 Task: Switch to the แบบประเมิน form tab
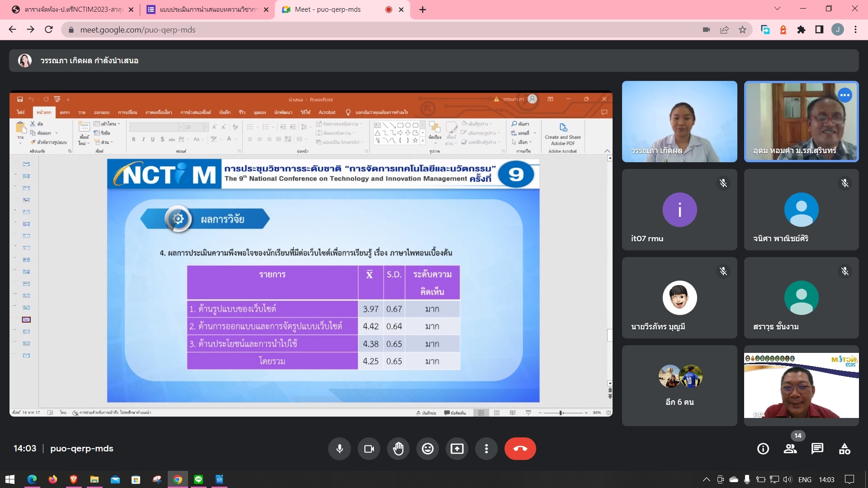pyautogui.click(x=208, y=9)
